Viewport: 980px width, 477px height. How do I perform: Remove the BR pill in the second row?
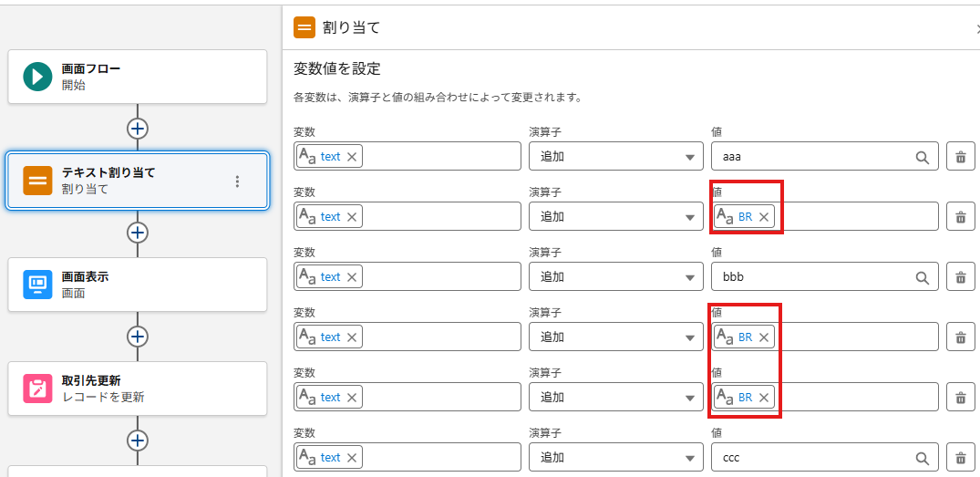click(x=764, y=217)
